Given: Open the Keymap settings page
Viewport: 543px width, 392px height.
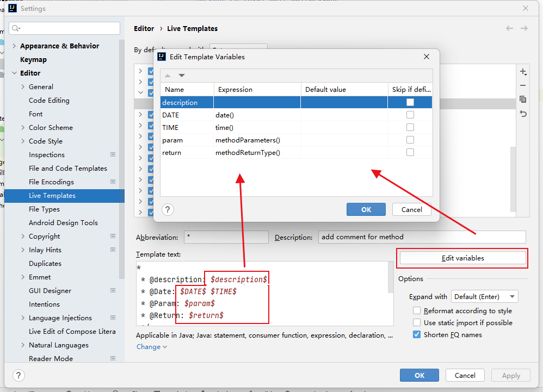Looking at the screenshot, I should tap(33, 60).
